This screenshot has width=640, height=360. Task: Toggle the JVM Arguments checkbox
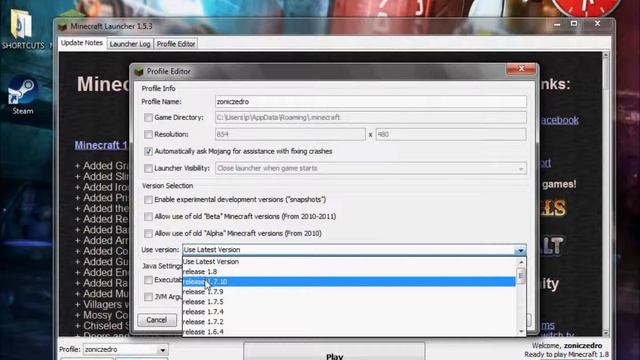coord(148,297)
